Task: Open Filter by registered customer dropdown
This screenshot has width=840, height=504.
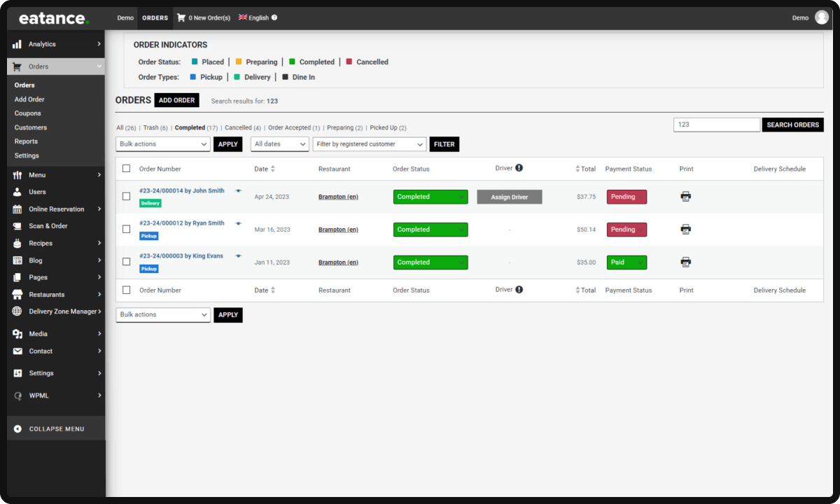Action: click(x=370, y=144)
